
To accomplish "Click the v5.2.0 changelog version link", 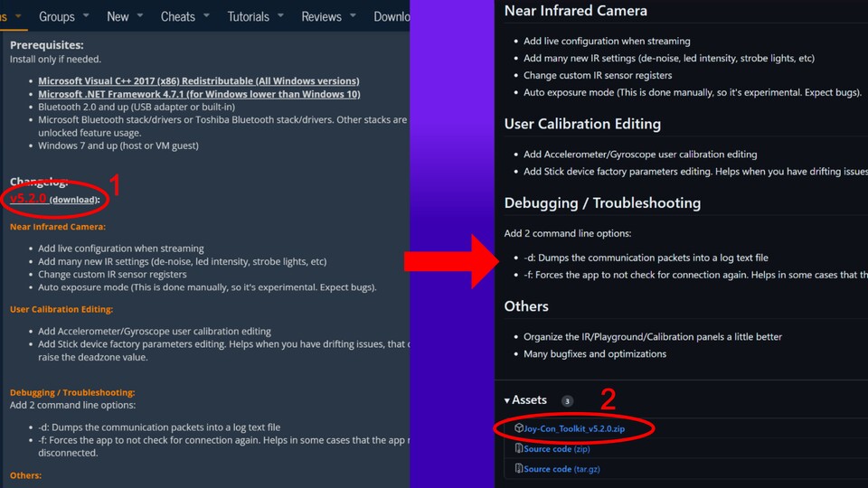I will pyautogui.click(x=27, y=198).
